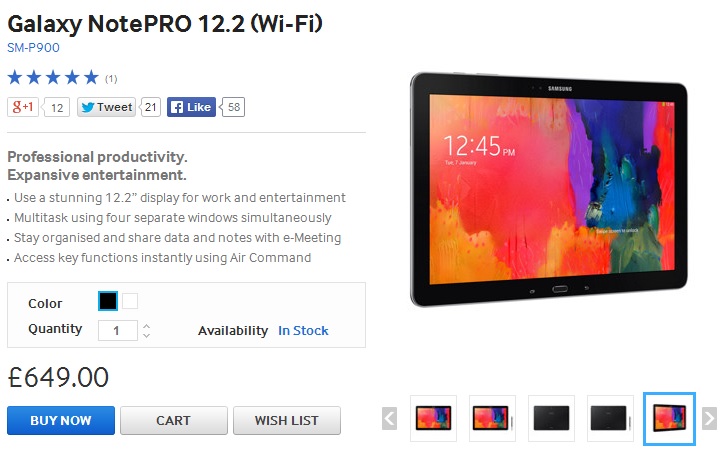Open the SM-P900 model link
724x462 pixels.
point(33,48)
